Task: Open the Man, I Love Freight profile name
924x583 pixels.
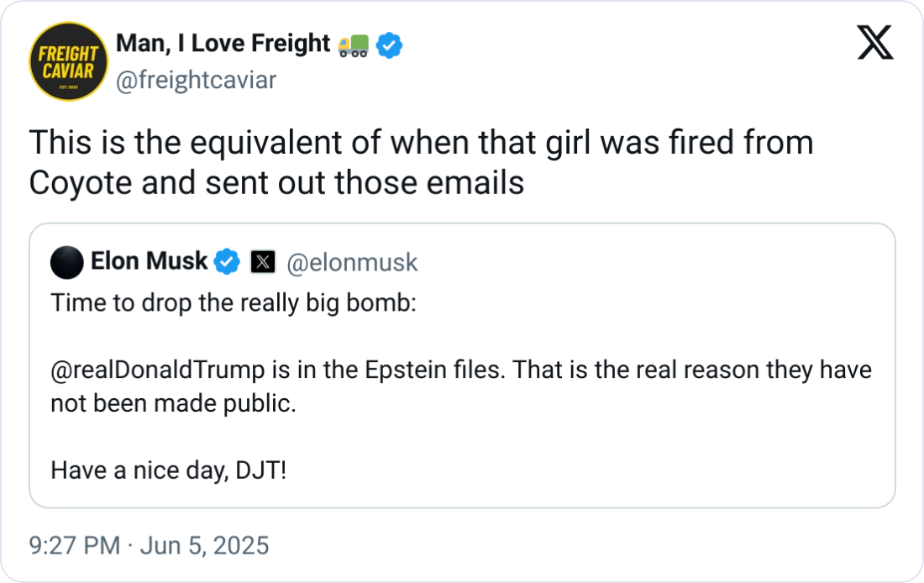Action: [223, 45]
